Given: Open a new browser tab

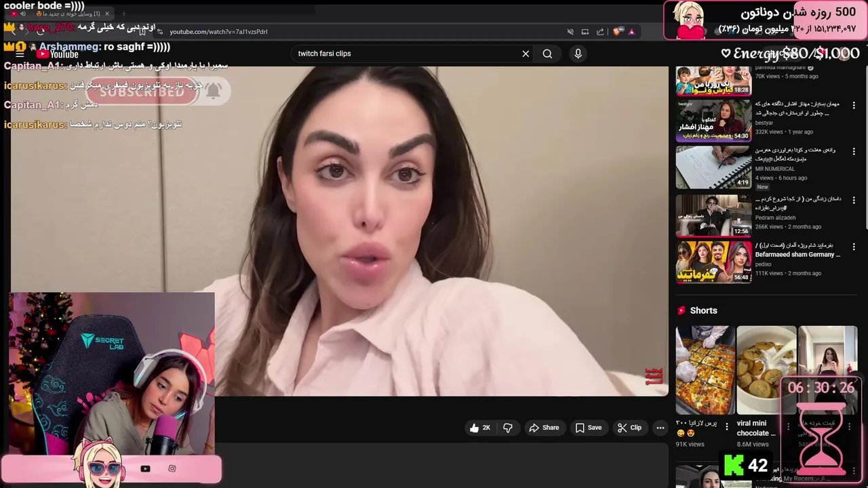Looking at the screenshot, I should point(123,14).
